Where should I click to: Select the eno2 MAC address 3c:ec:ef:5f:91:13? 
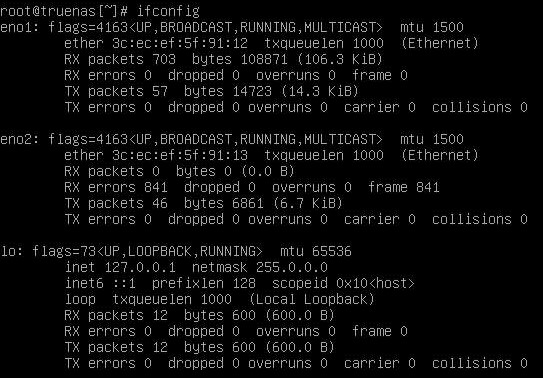180,155
